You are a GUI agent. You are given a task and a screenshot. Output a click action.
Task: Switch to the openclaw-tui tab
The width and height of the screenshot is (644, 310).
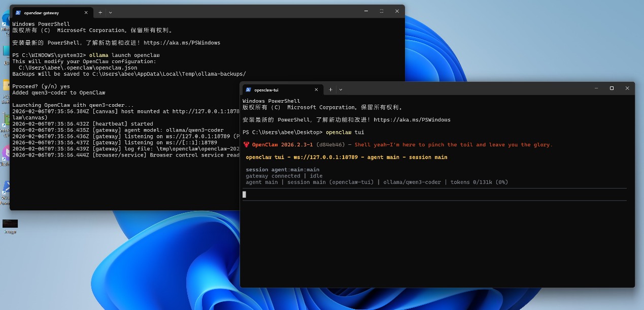point(283,89)
